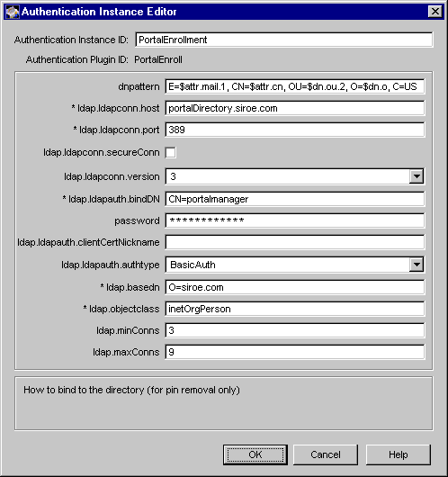
Task: Click the "ldap.ldapauth.clientCertNickname" label
Action: [x=88, y=242]
